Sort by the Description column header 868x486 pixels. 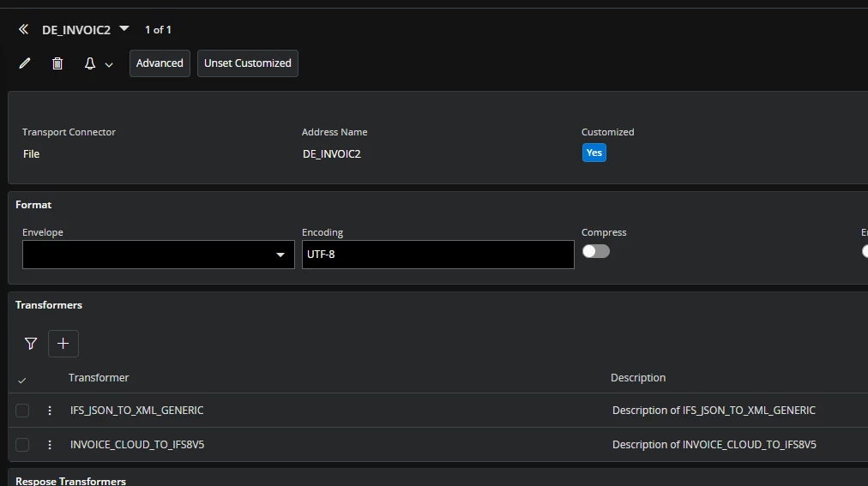tap(637, 377)
